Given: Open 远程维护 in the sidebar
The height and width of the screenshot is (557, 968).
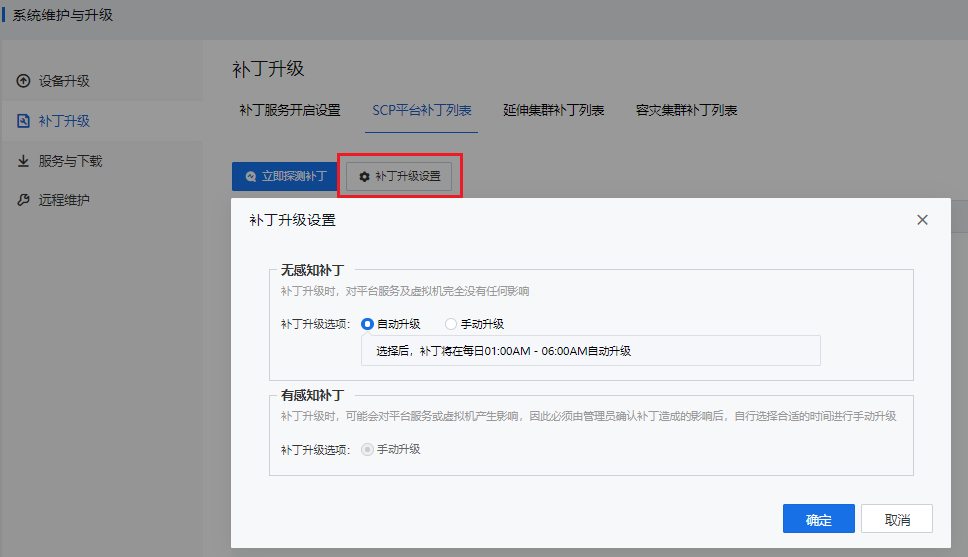Looking at the screenshot, I should coord(102,199).
